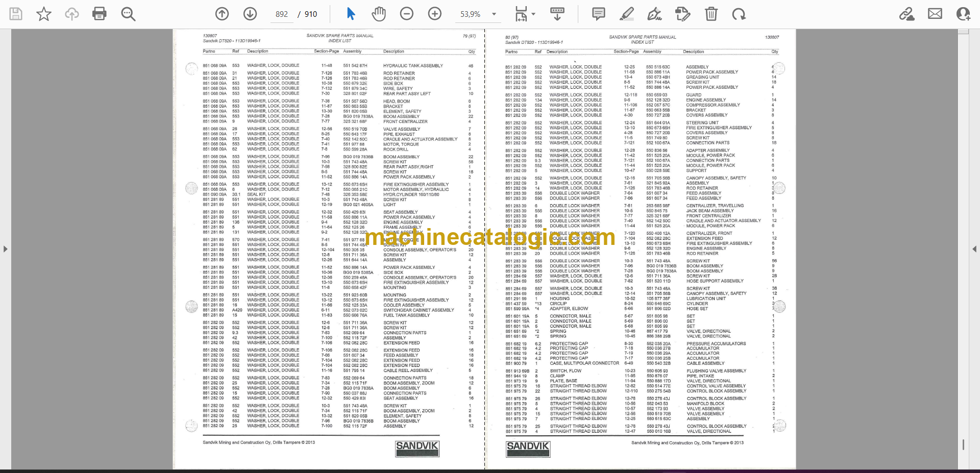
Task: Expand the left navigation pane
Action: click(x=5, y=249)
